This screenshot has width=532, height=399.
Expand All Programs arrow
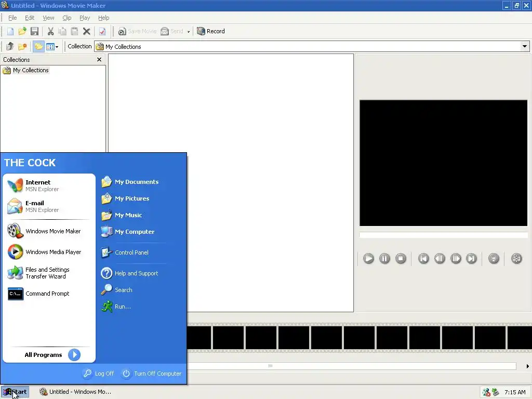pyautogui.click(x=74, y=355)
